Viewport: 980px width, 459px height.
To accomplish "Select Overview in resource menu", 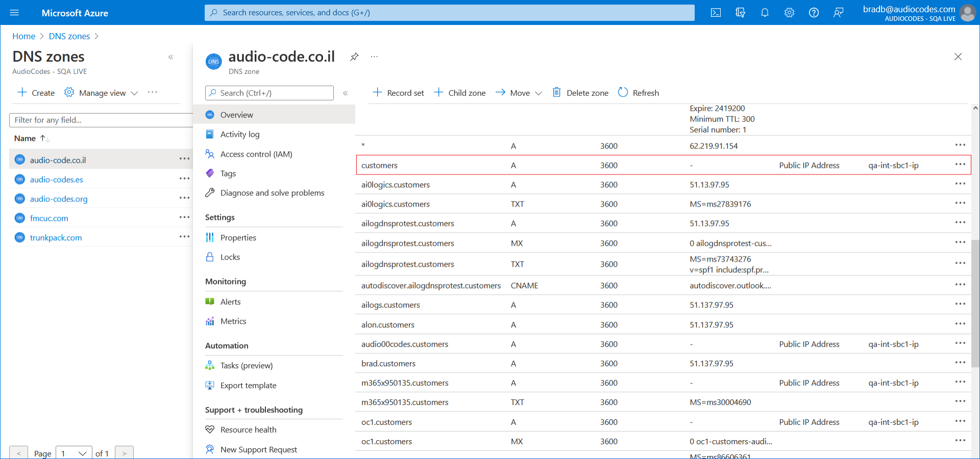I will click(274, 115).
